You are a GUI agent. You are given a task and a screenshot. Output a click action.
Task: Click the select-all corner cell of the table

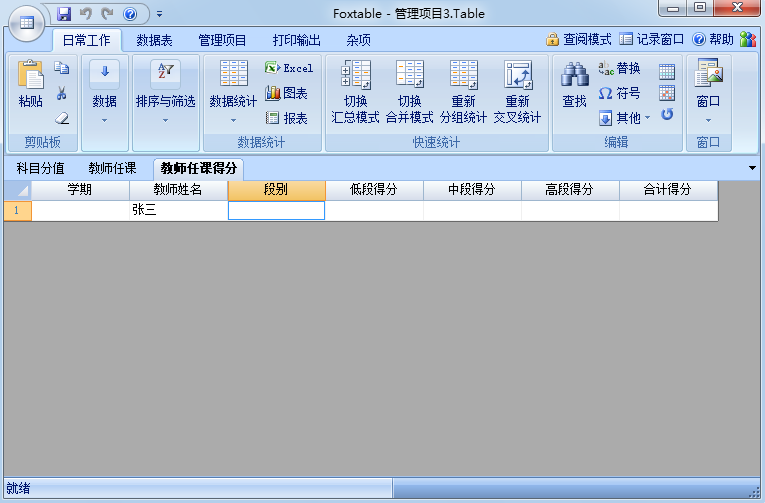click(x=18, y=190)
